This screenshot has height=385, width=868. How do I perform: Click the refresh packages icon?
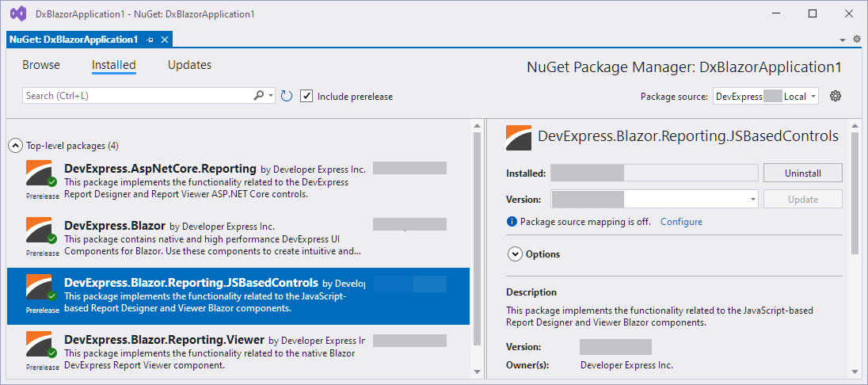(x=287, y=96)
